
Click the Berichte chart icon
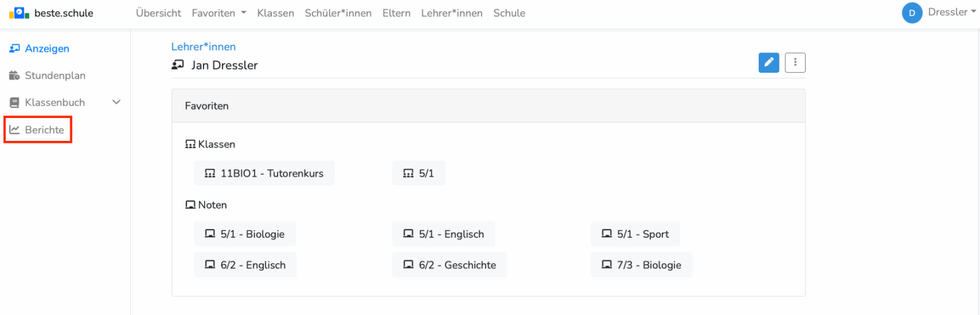tap(14, 130)
